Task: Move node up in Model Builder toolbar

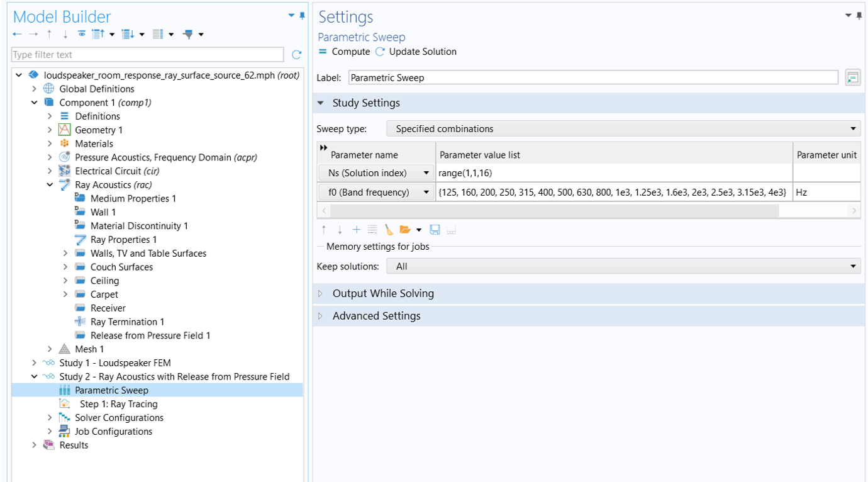Action: pos(49,35)
